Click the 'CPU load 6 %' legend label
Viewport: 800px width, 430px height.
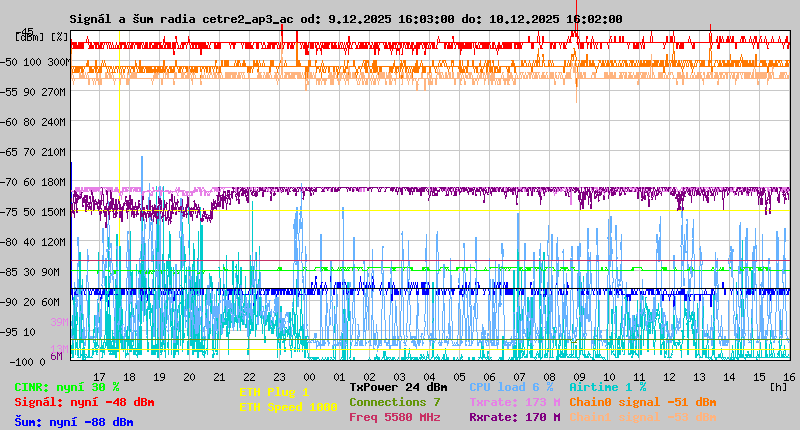click(511, 387)
